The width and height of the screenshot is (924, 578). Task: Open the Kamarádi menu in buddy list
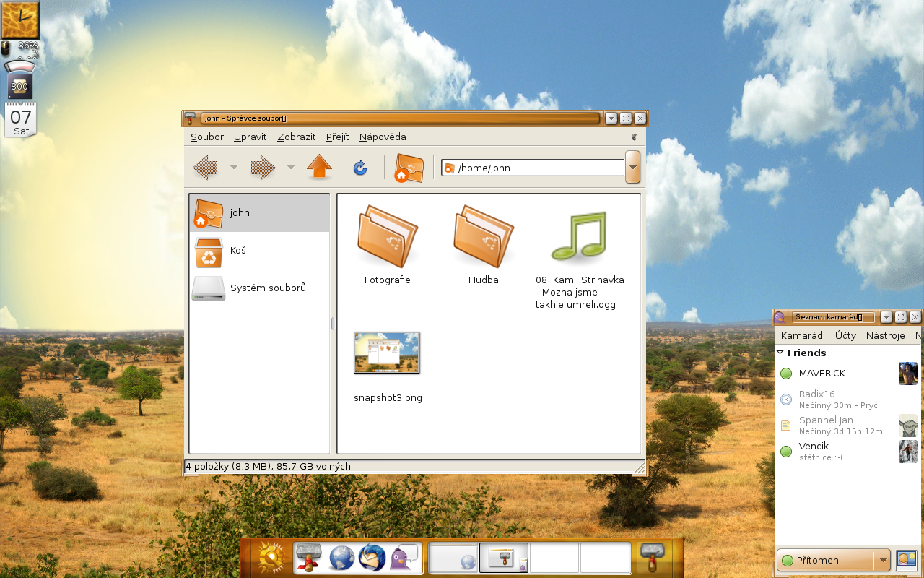803,335
